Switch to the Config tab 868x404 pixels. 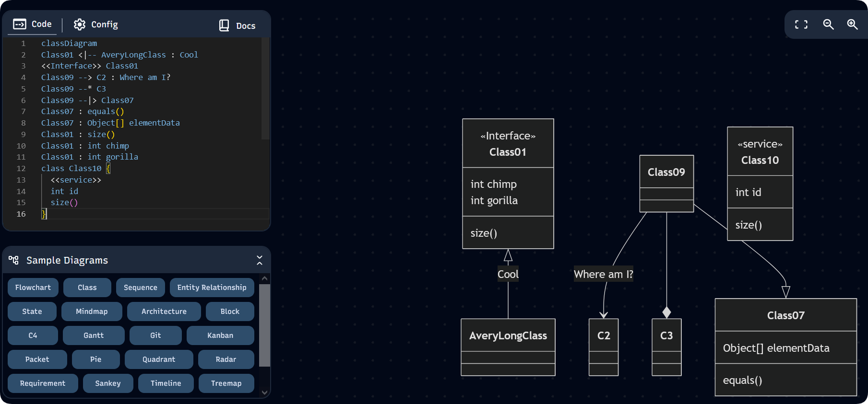95,24
